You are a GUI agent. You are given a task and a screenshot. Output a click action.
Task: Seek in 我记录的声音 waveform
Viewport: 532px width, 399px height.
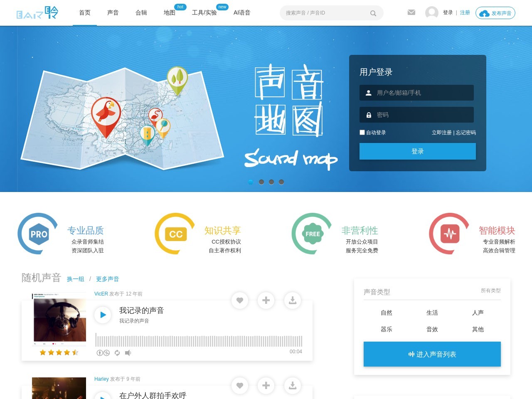click(199, 340)
